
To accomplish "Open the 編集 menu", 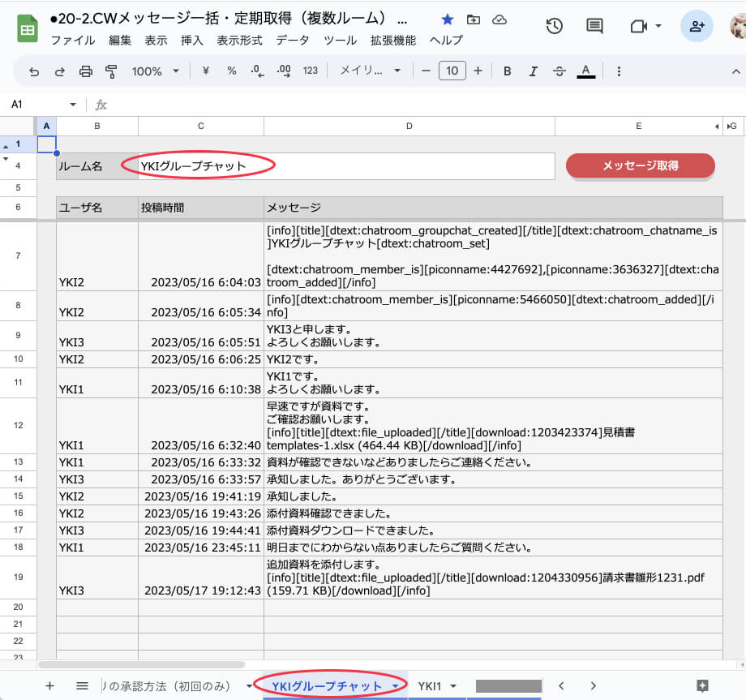I will [120, 41].
